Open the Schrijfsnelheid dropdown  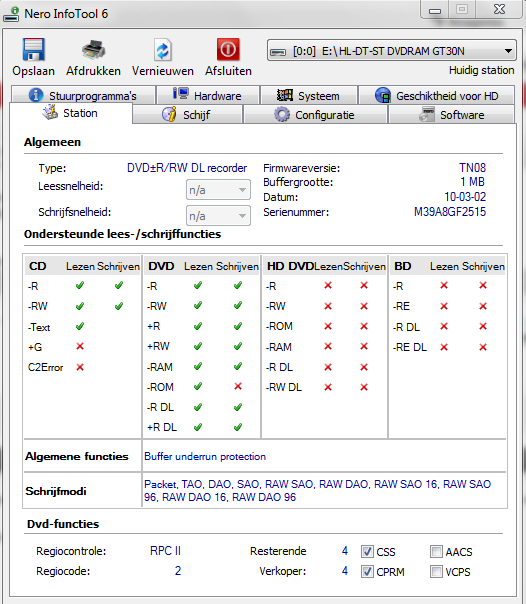tap(218, 216)
